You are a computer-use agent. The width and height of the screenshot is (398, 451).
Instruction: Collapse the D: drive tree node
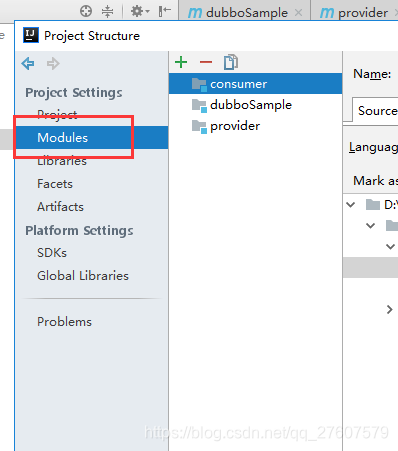(351, 204)
